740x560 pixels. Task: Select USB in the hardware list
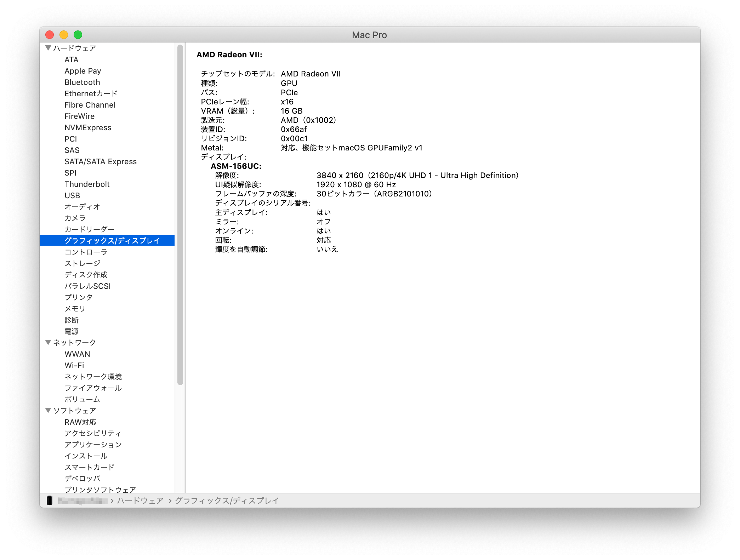pos(72,195)
